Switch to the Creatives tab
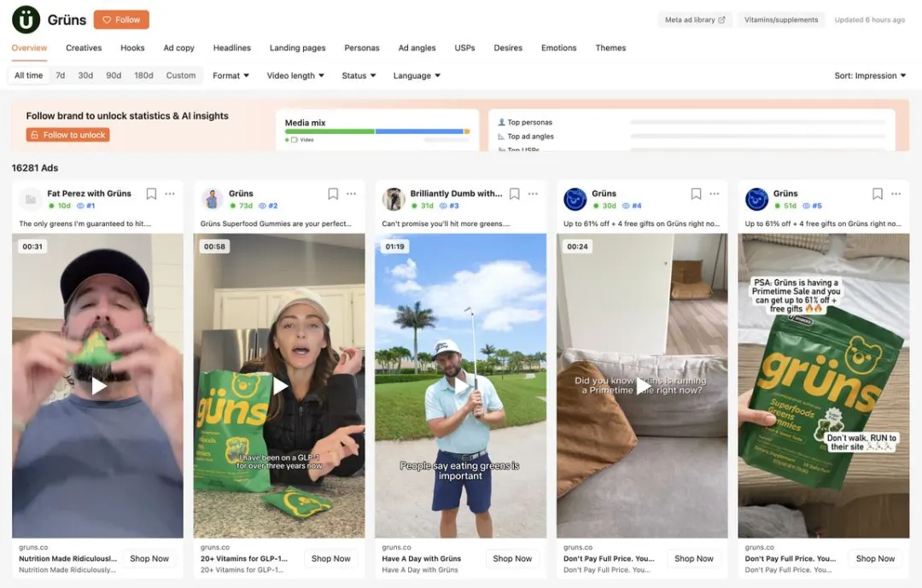Viewport: 922px width, 588px height. (84, 48)
